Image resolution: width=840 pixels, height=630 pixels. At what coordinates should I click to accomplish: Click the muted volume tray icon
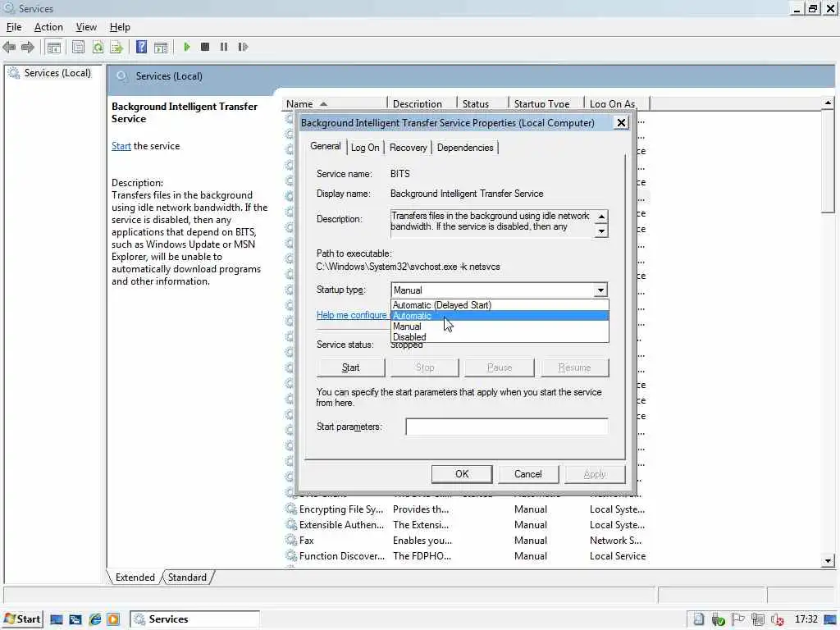[778, 620]
